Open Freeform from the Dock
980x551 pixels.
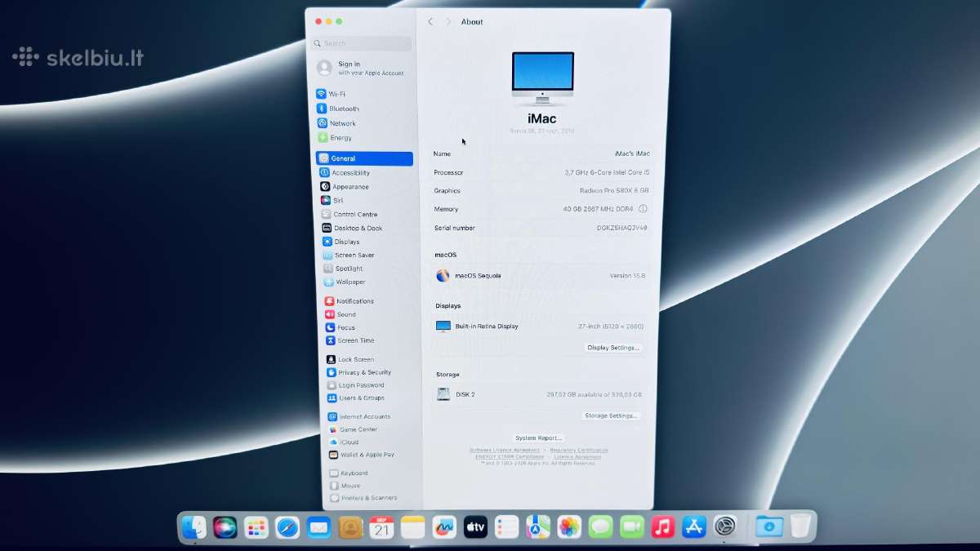[x=443, y=527]
